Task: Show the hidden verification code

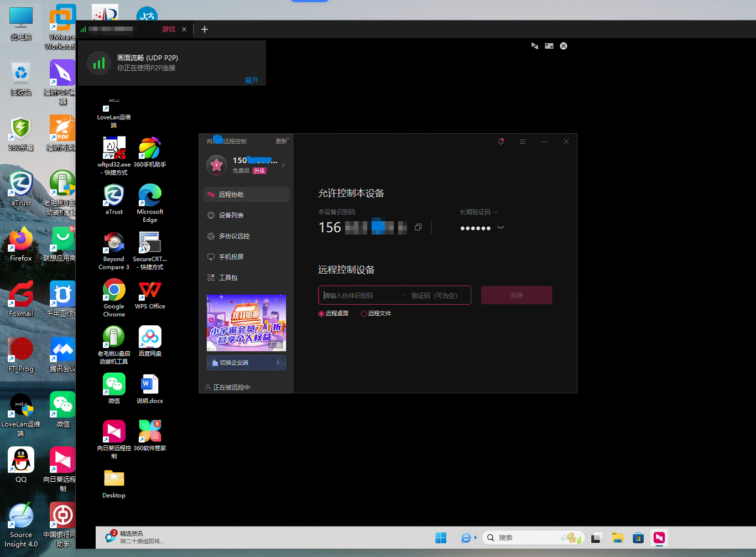Action: pos(500,227)
